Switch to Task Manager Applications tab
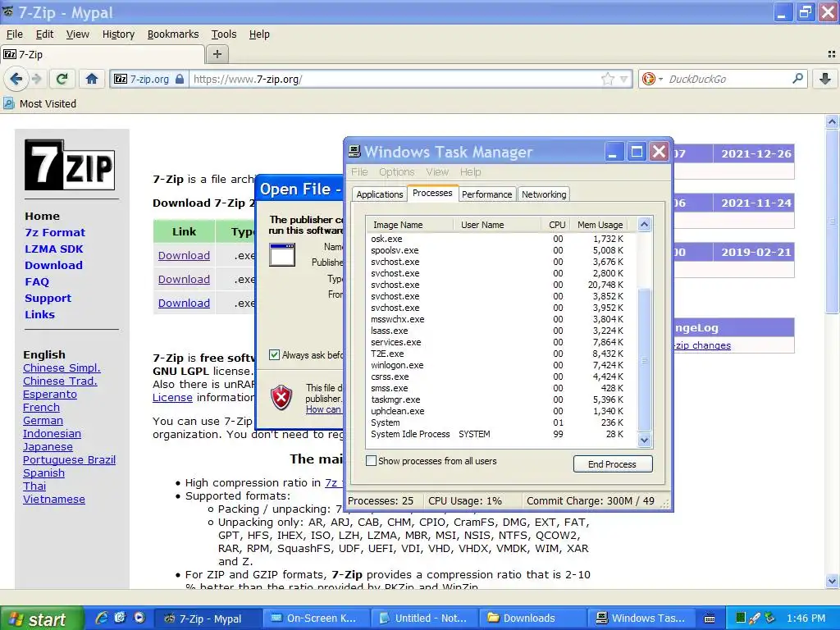The height and width of the screenshot is (630, 840). coord(379,194)
